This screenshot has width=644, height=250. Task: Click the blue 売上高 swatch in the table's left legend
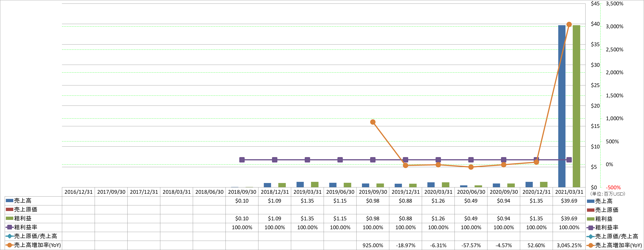10,201
